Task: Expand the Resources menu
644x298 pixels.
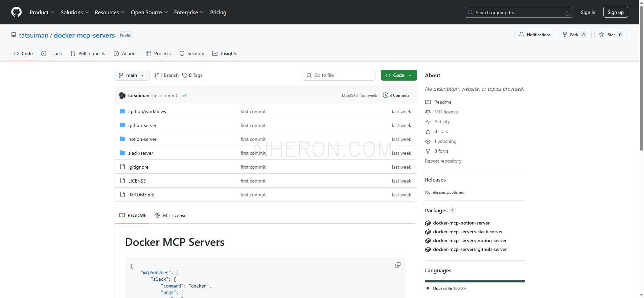Action: coord(110,12)
